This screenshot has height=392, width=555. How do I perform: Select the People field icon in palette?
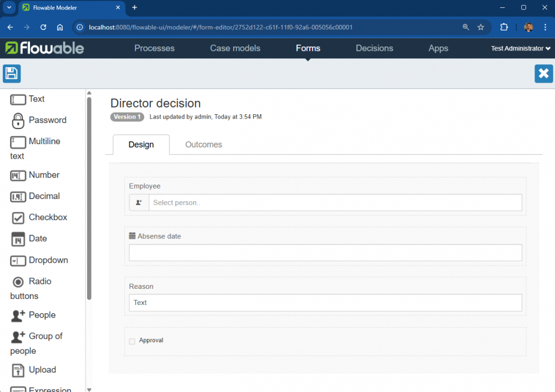point(18,315)
